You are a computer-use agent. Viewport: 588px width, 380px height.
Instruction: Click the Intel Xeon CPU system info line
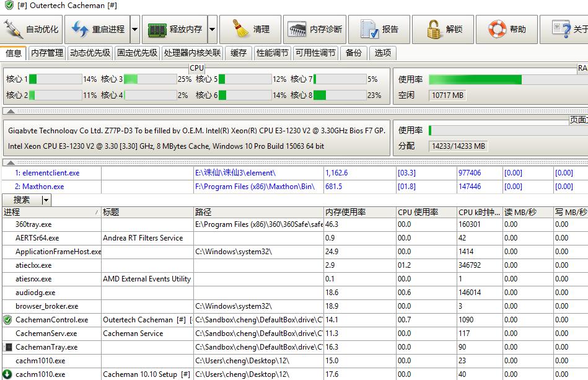point(166,146)
